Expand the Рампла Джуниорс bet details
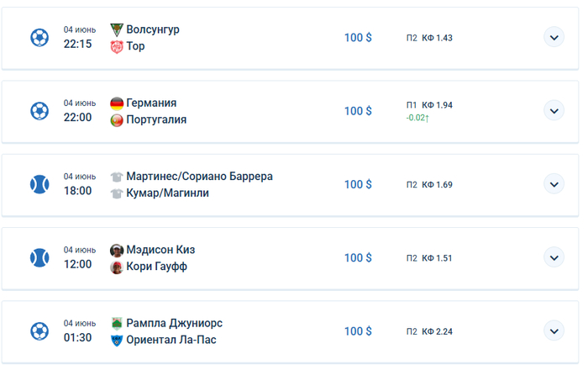Image resolution: width=588 pixels, height=365 pixels. (553, 330)
